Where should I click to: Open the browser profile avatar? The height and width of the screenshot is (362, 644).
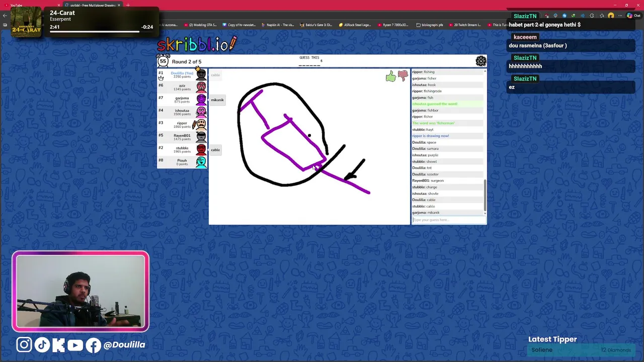(x=611, y=16)
